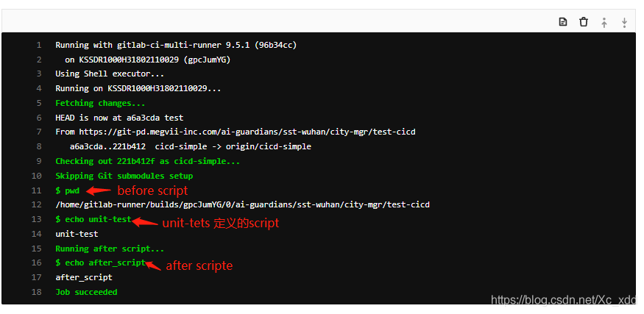Click the 'Skipping Git submodules setup' line
The image size is (644, 314).
124,176
